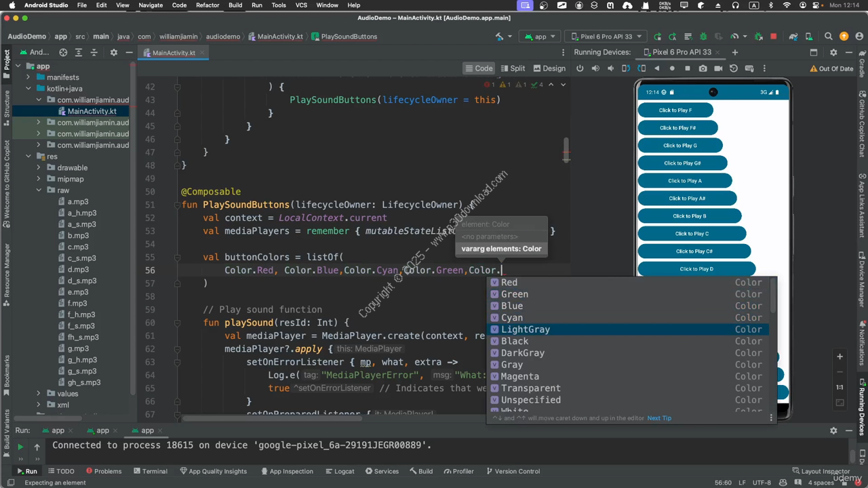Click the emulator Volume Up icon
Screen dimensions: 868x488
(595, 68)
